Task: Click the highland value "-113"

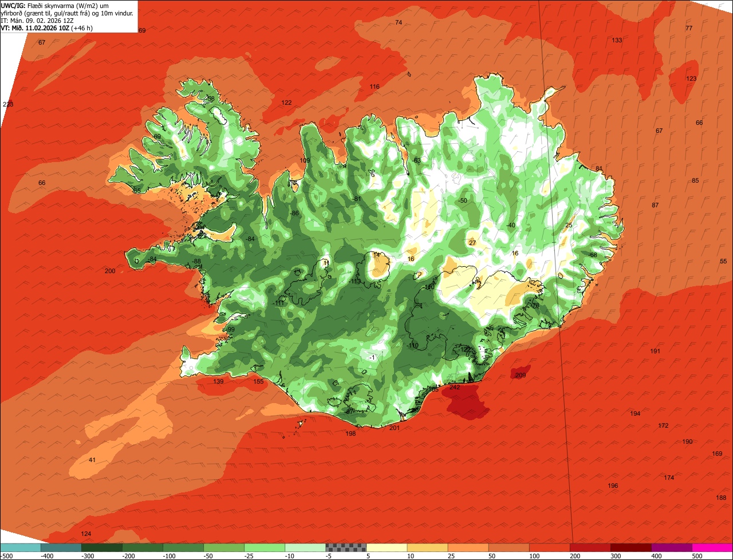Action: [x=355, y=281]
